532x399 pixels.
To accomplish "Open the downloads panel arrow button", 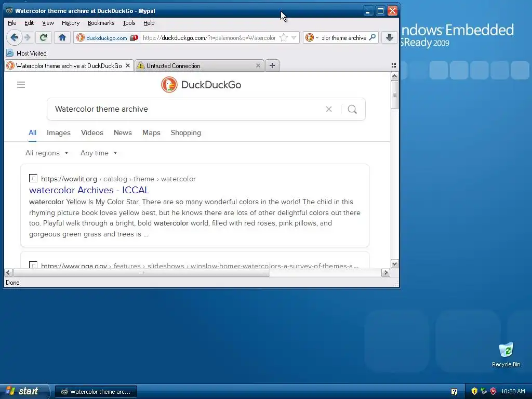I will (390, 37).
